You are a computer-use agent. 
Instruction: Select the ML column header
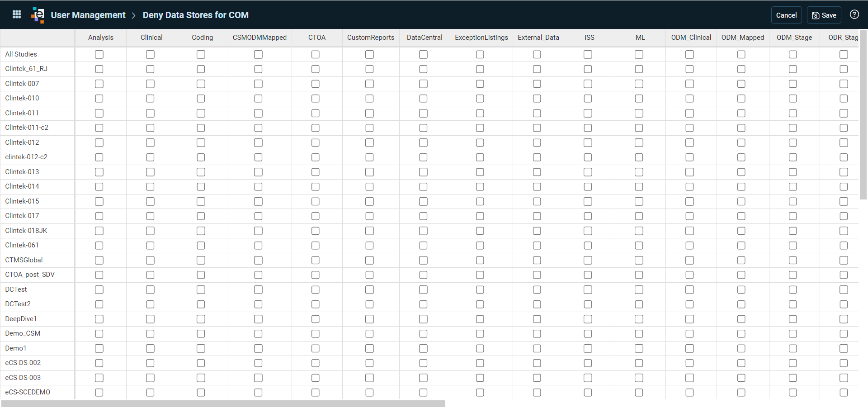(x=640, y=38)
